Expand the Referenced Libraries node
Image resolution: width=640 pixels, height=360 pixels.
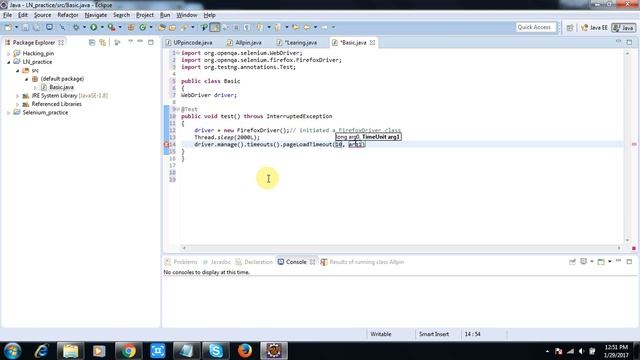tap(18, 104)
